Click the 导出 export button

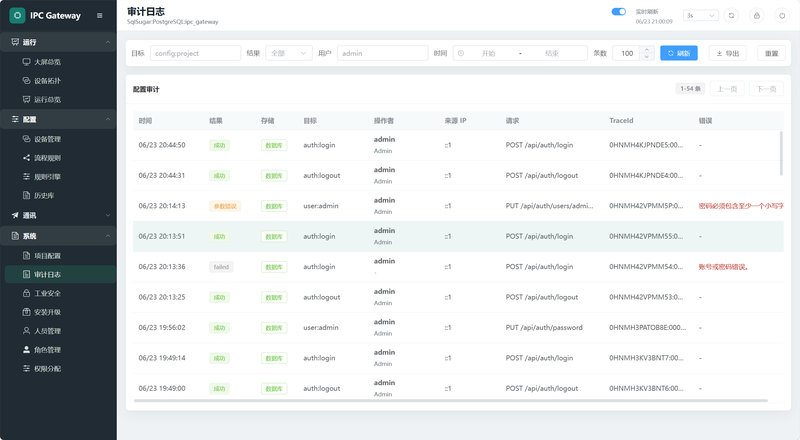point(728,53)
